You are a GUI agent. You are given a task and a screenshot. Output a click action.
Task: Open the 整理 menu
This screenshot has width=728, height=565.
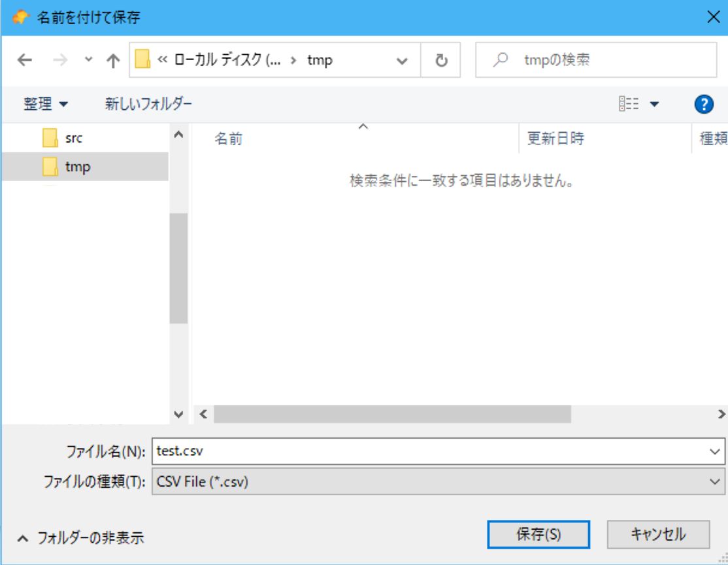click(x=46, y=103)
